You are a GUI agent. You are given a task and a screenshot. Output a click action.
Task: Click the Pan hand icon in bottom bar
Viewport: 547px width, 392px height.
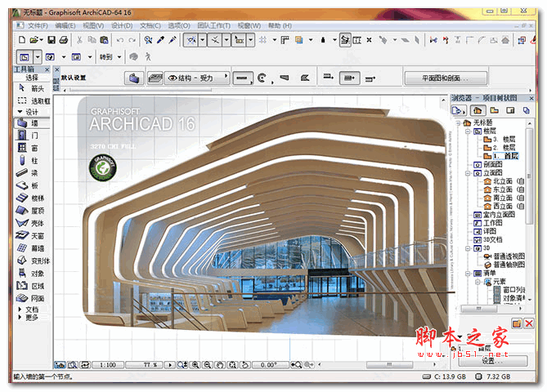tap(220, 365)
